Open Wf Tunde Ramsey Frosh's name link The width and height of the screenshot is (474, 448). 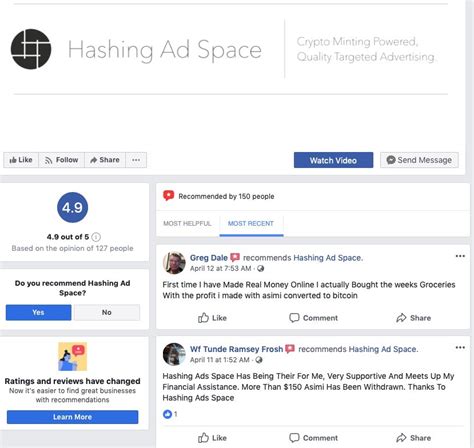(236, 349)
